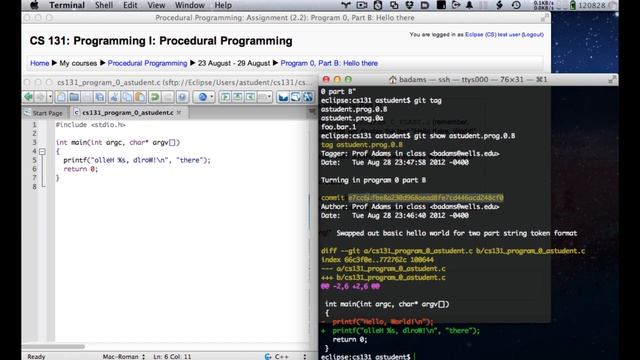640x360 pixels.
Task: Click the Paste clipboard icon
Action: click(x=140, y=97)
